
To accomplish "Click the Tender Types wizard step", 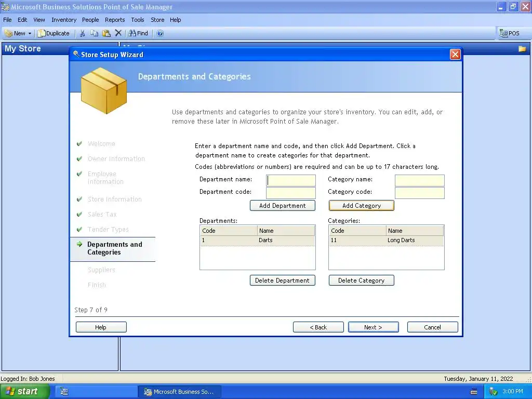I will click(x=108, y=229).
